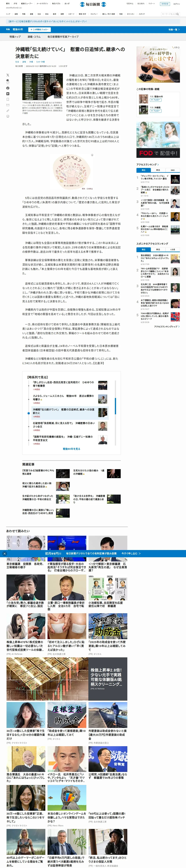
Task: Switch access ranking to SNS tab
Action: pos(173,170)
